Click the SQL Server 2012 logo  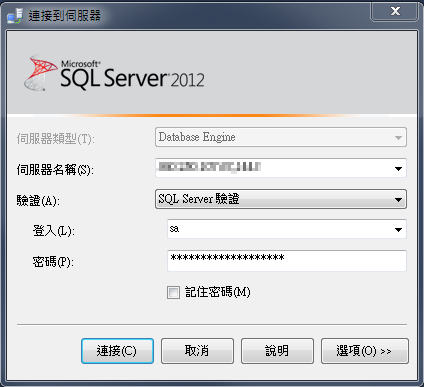click(114, 74)
